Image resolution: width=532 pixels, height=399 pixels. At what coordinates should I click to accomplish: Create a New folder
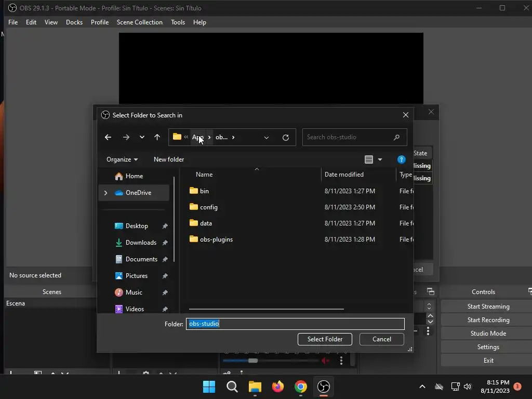(169, 159)
